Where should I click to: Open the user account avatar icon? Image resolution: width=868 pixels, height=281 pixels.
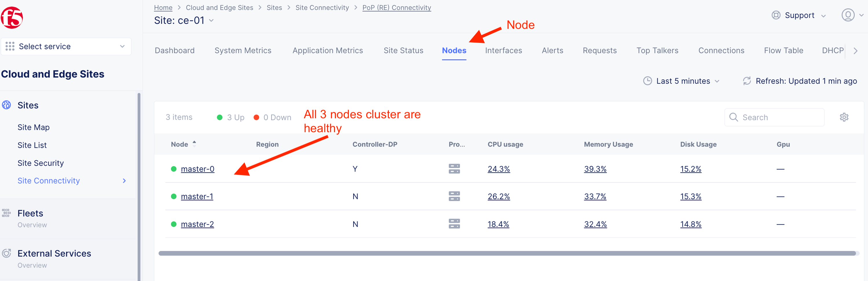pyautogui.click(x=848, y=15)
